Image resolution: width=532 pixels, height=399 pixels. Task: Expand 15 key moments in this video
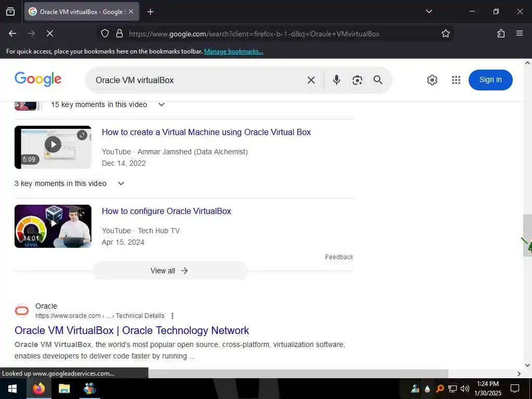click(162, 104)
